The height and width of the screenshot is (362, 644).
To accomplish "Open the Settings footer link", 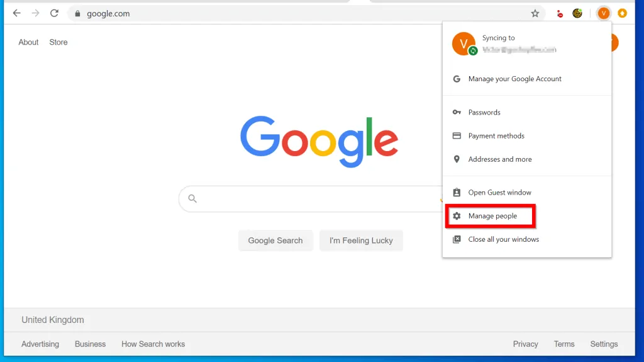I will (x=604, y=344).
